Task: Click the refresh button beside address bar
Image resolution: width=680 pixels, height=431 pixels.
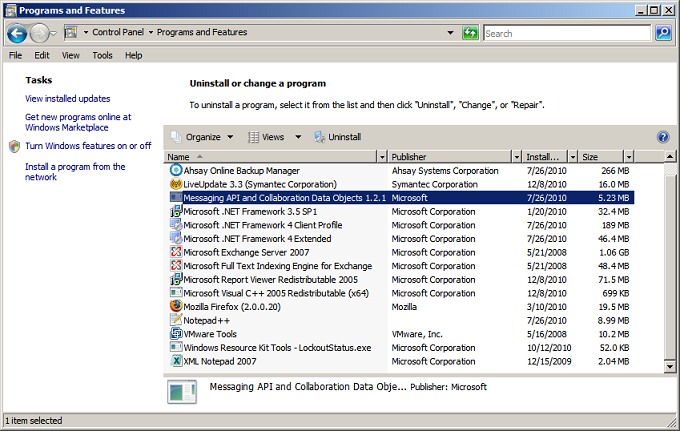Action: coord(470,33)
